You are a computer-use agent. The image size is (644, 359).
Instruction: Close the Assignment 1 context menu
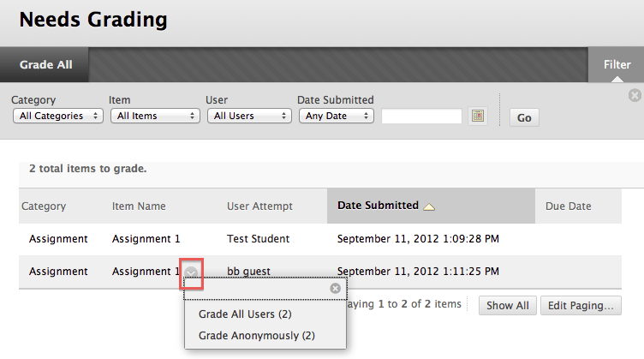coord(335,289)
